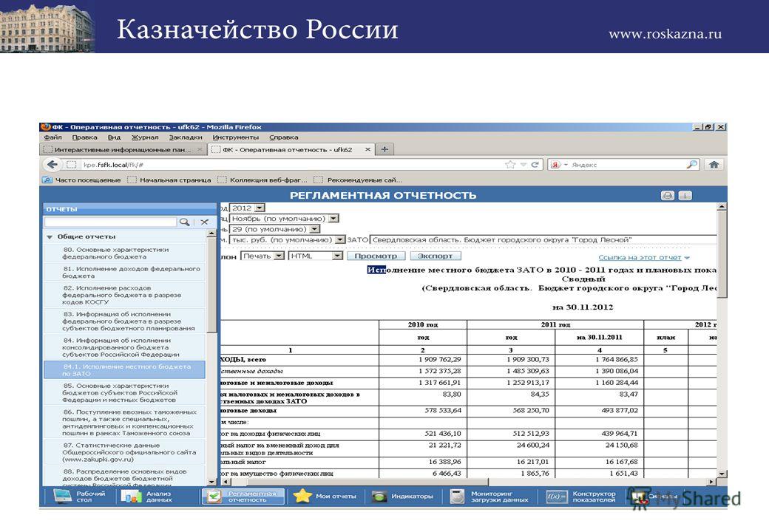Open the search engine selector arrow

coord(566,165)
